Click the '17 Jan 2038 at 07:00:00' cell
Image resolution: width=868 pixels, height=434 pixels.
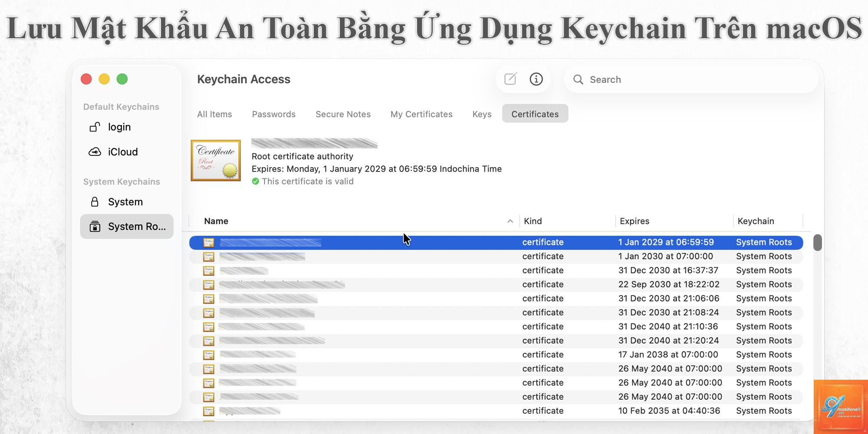pos(668,354)
